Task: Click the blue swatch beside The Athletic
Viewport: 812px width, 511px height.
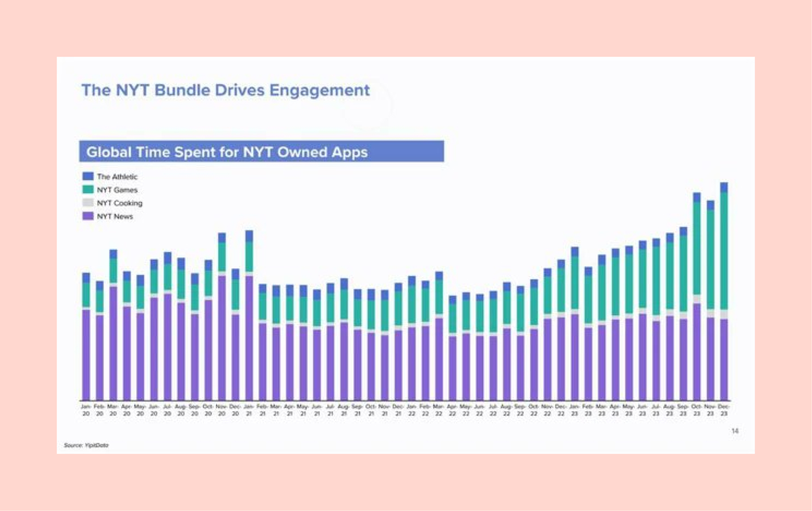Action: (x=89, y=176)
